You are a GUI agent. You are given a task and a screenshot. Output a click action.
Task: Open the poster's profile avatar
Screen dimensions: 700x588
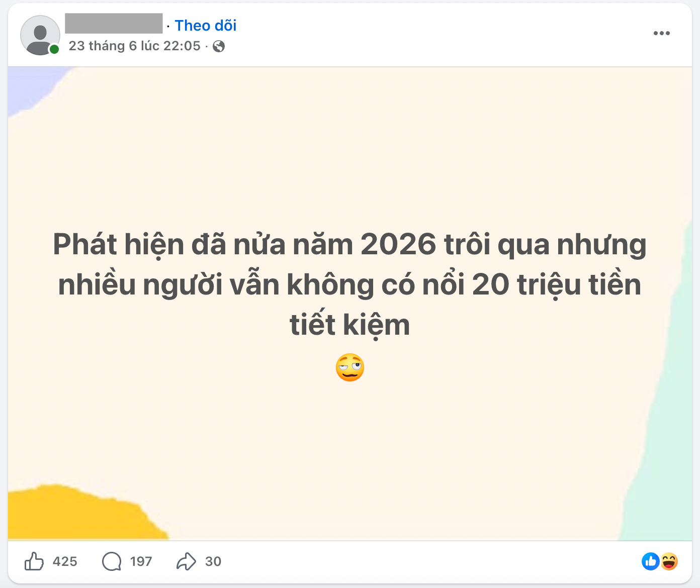coord(40,35)
